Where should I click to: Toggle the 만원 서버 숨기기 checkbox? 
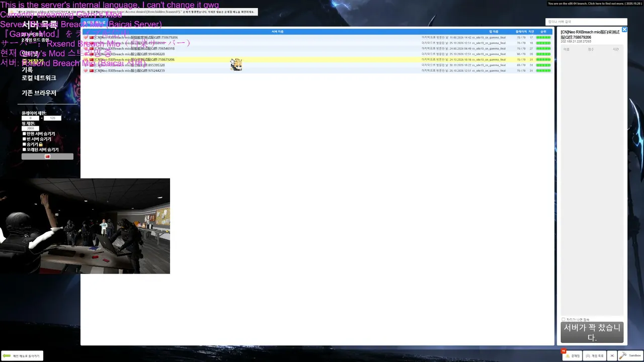pos(24,134)
